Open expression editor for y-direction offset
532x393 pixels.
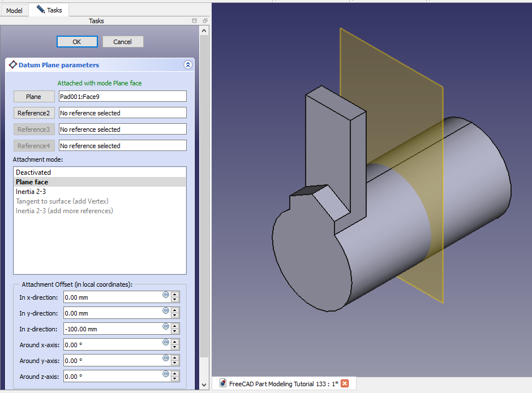(x=165, y=310)
